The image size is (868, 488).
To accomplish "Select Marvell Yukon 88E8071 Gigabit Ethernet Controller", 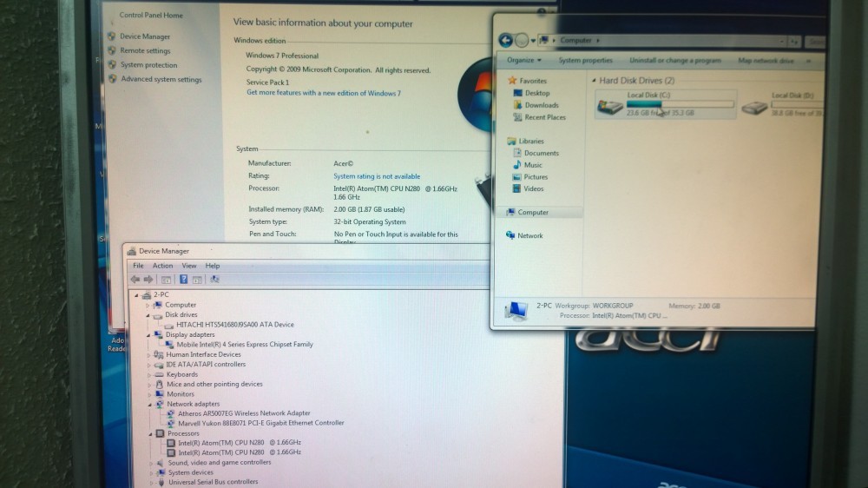I will pos(260,423).
